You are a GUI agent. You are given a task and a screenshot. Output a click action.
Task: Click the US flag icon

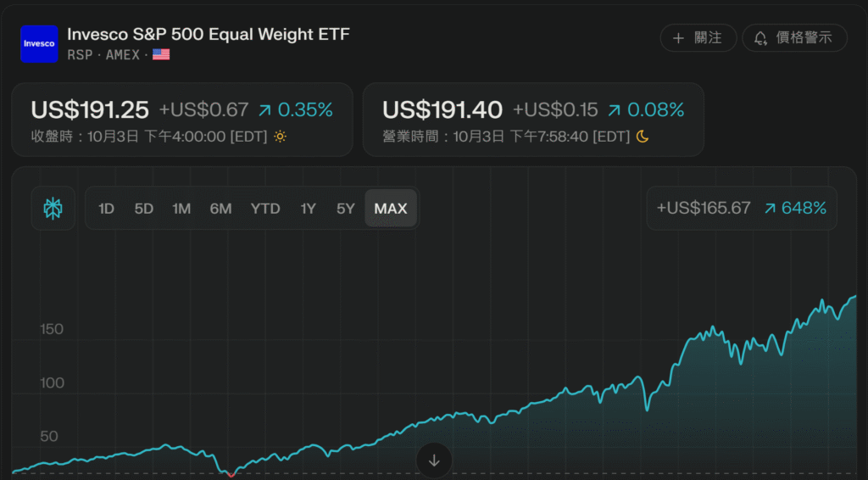point(161,54)
